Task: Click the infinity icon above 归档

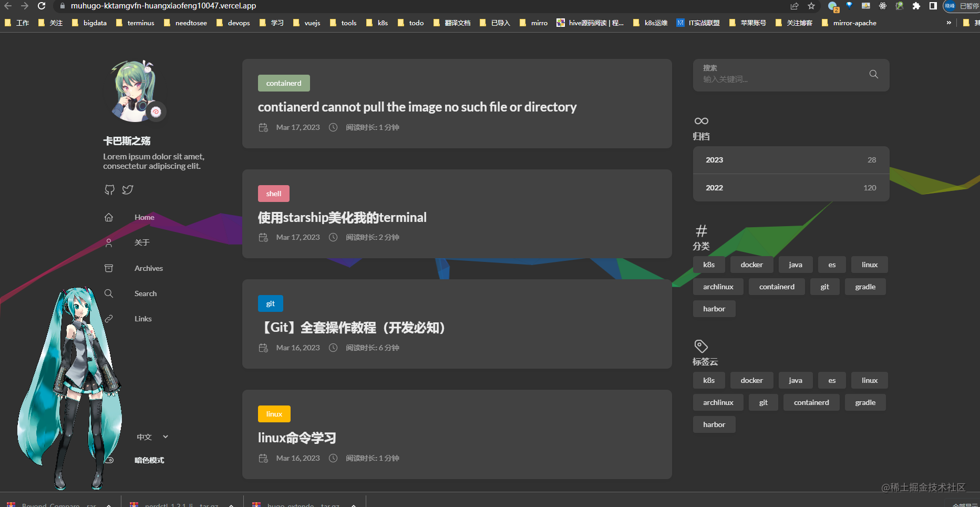Action: (701, 120)
